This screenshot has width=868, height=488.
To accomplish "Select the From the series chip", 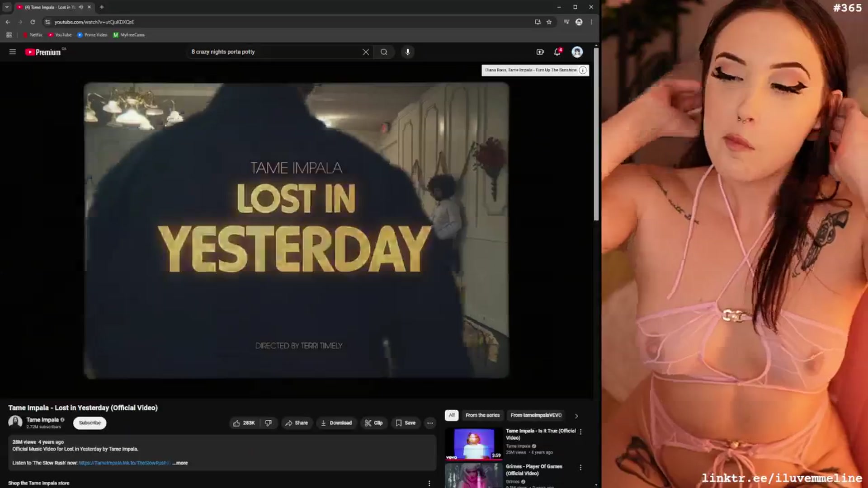I will pyautogui.click(x=482, y=415).
